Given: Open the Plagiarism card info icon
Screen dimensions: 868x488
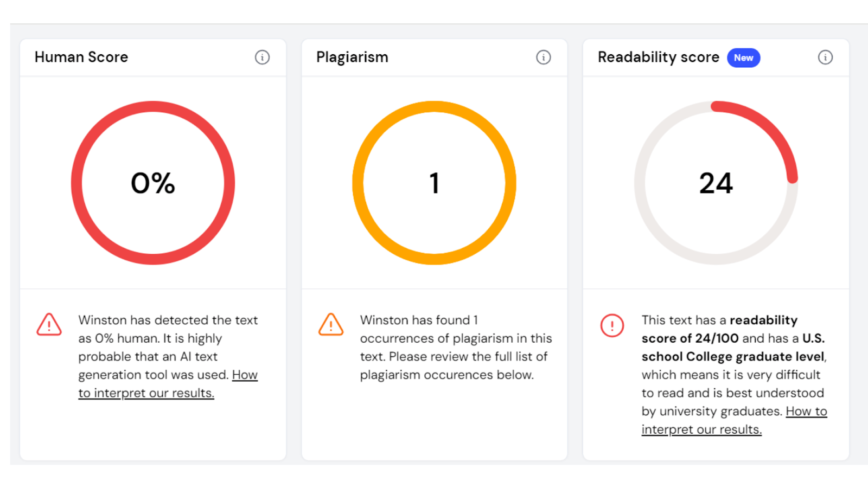Looking at the screenshot, I should 543,57.
